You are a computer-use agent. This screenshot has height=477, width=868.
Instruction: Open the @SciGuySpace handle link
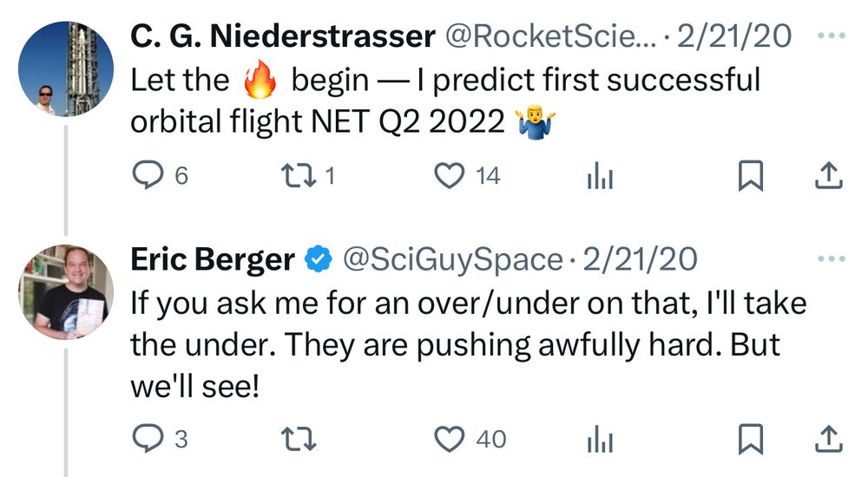point(452,259)
